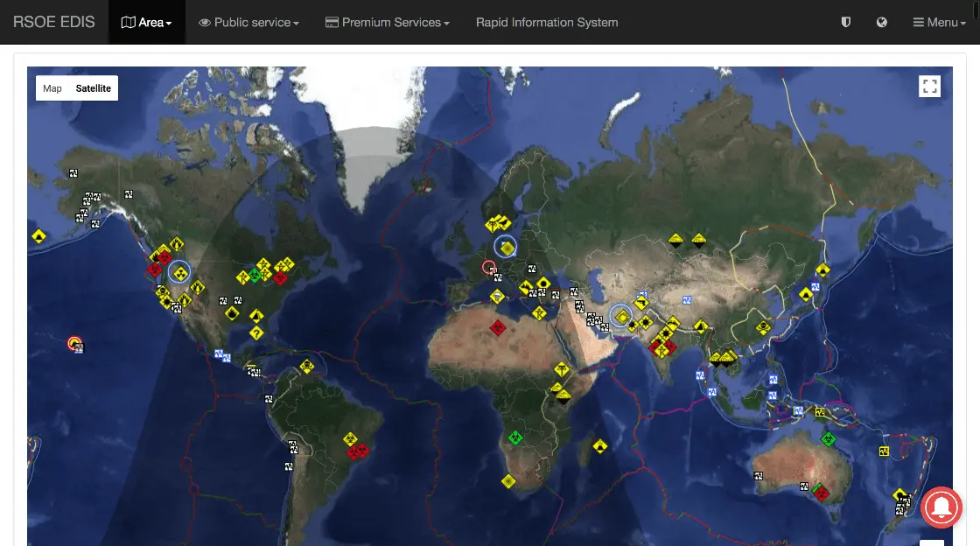Open the yellow skull marker in Venezuela
The width and height of the screenshot is (980, 546).
tap(306, 366)
